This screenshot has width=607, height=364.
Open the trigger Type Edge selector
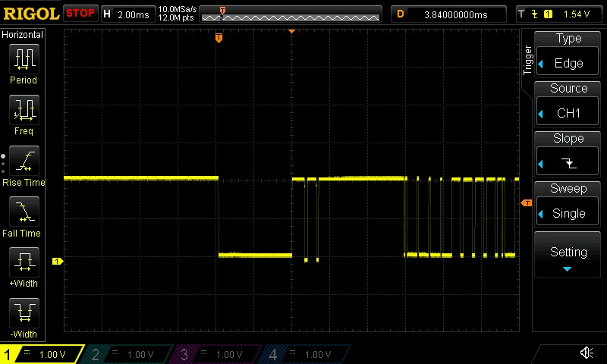[568, 53]
